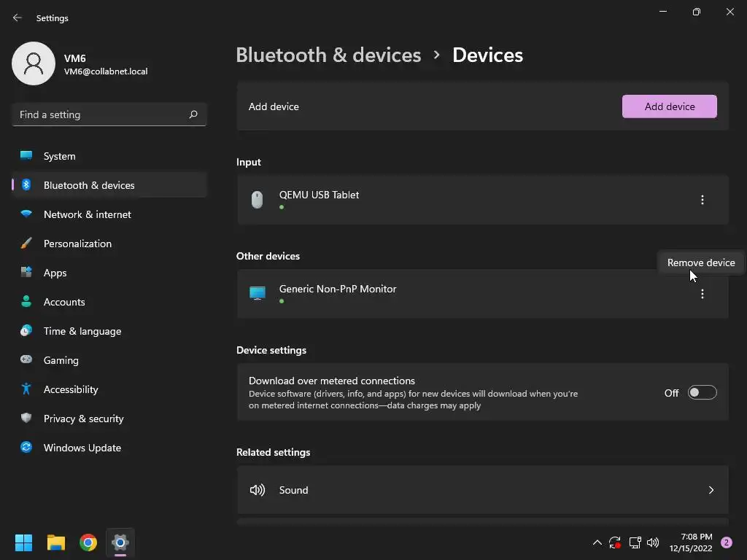Toggle Download over metered connections switch
The height and width of the screenshot is (560, 747).
tap(702, 393)
